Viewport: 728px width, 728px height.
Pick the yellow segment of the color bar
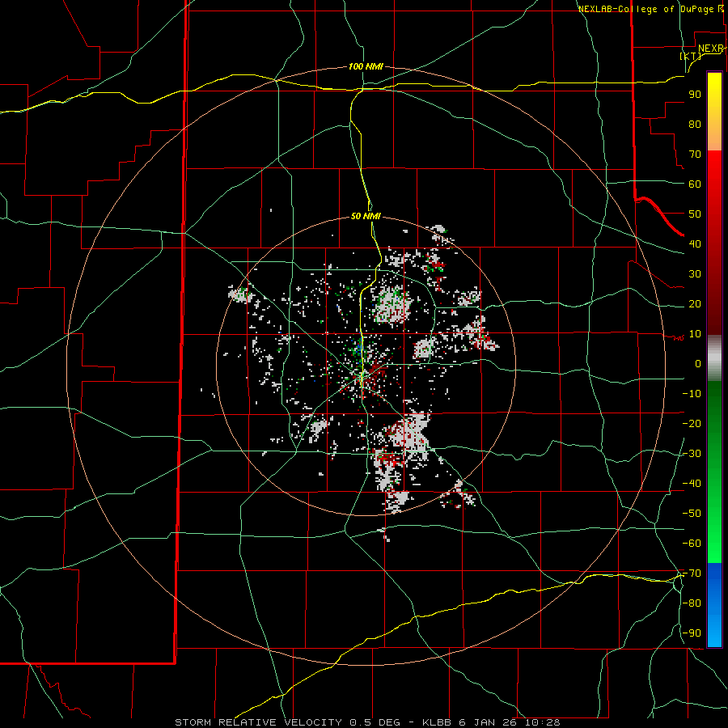[x=714, y=112]
